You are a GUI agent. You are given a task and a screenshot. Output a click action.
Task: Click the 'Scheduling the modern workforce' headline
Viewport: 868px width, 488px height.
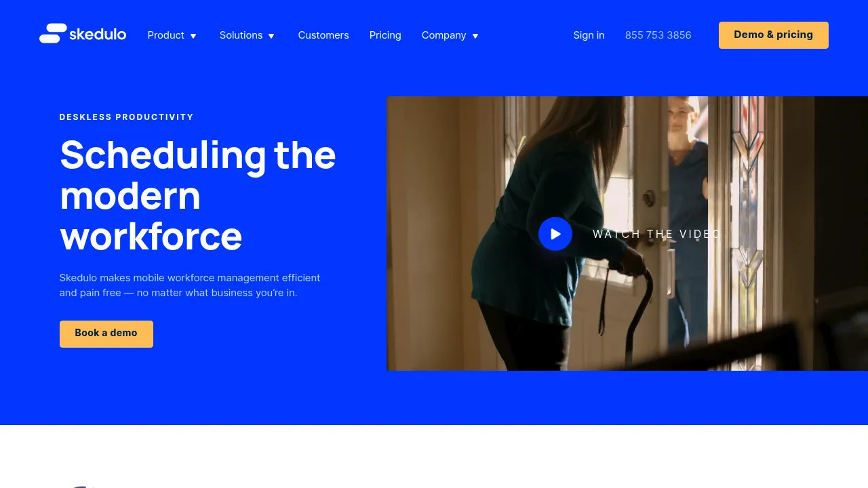pos(198,195)
